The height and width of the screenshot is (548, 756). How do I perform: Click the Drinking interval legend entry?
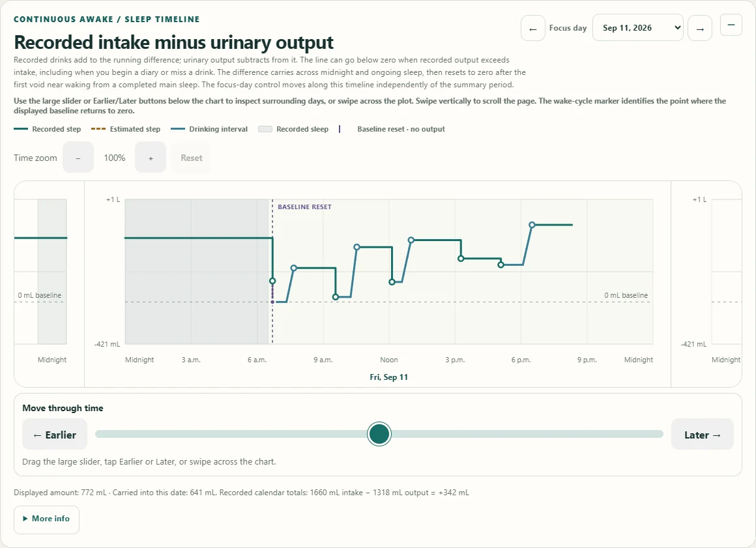[209, 129]
